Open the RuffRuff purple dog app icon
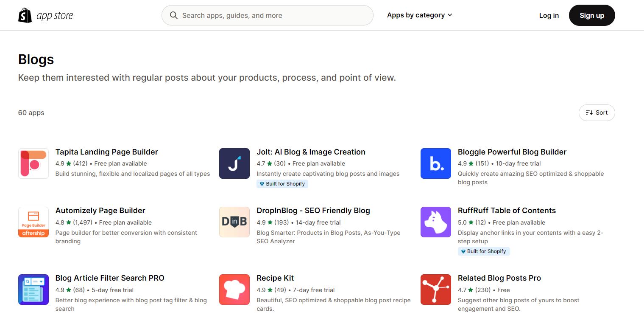The width and height of the screenshot is (644, 318). pyautogui.click(x=436, y=222)
